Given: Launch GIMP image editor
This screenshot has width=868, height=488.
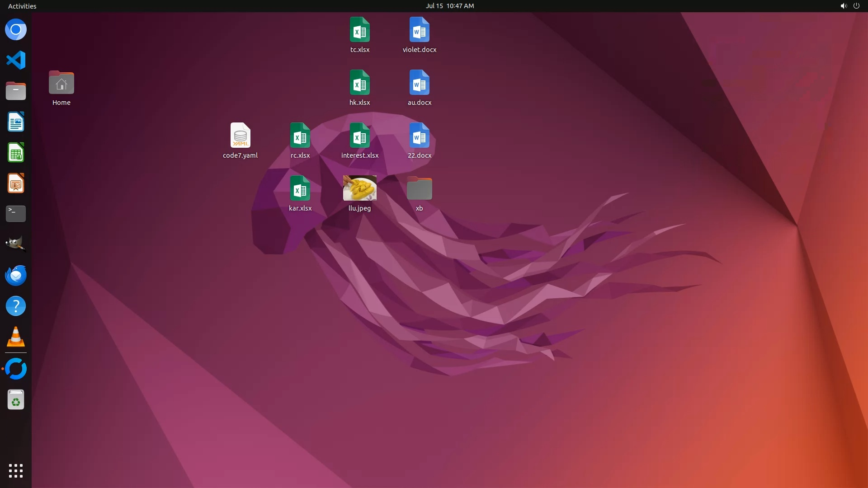Looking at the screenshot, I should coord(16,244).
